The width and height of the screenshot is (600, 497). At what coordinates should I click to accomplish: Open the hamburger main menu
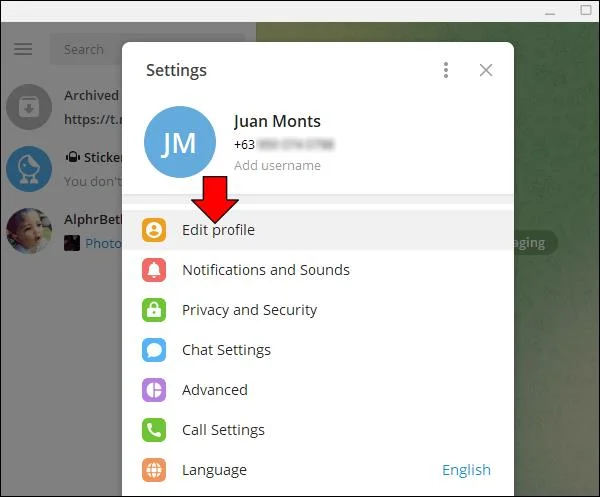23,49
